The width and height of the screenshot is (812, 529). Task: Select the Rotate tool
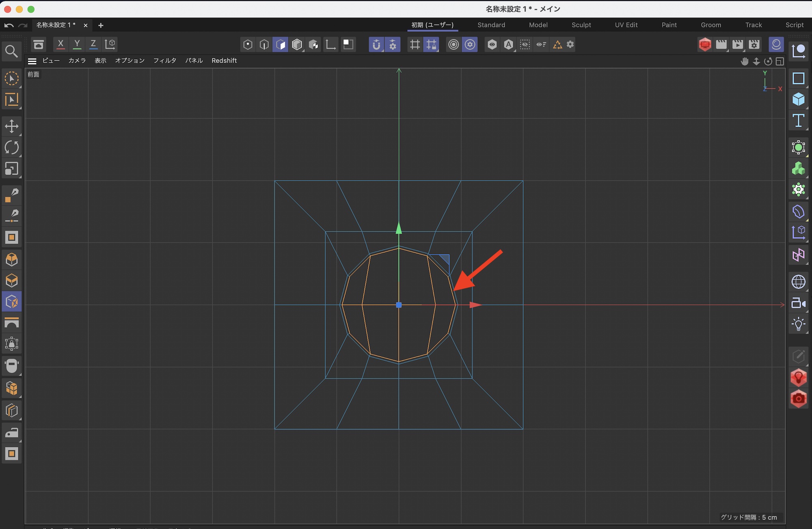coord(11,147)
